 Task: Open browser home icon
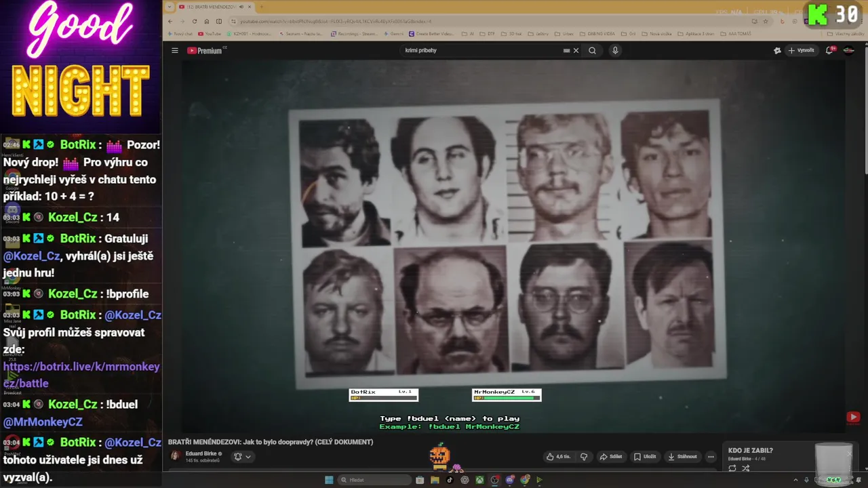coord(207,21)
